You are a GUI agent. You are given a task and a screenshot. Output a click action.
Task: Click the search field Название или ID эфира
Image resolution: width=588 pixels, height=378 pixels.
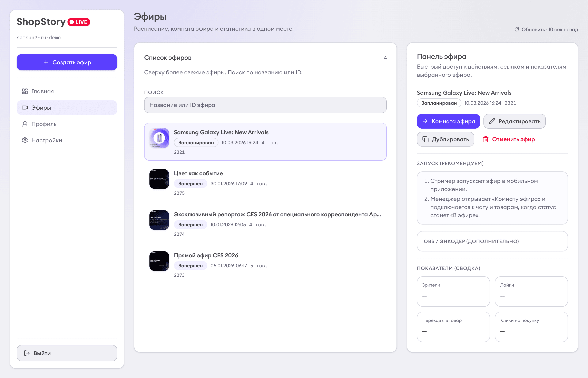[265, 105]
